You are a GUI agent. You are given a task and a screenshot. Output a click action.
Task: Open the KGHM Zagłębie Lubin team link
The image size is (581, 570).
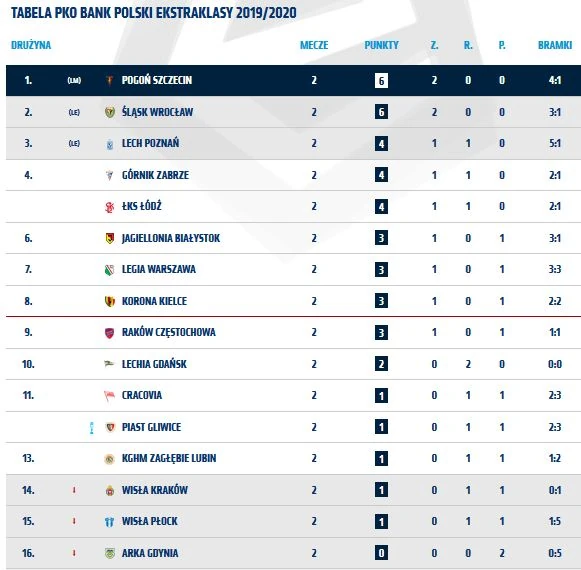(x=169, y=458)
